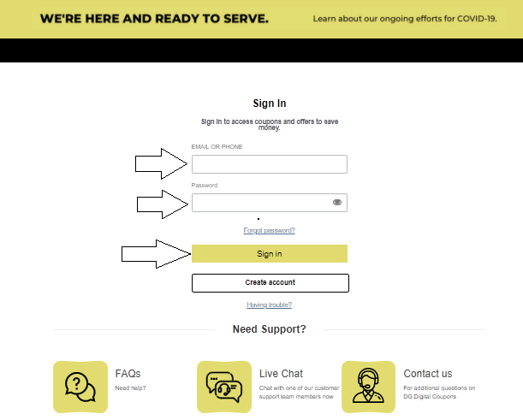Viewport: 523px width, 420px height.
Task: Focus the Email or Phone field
Action: 270,164
